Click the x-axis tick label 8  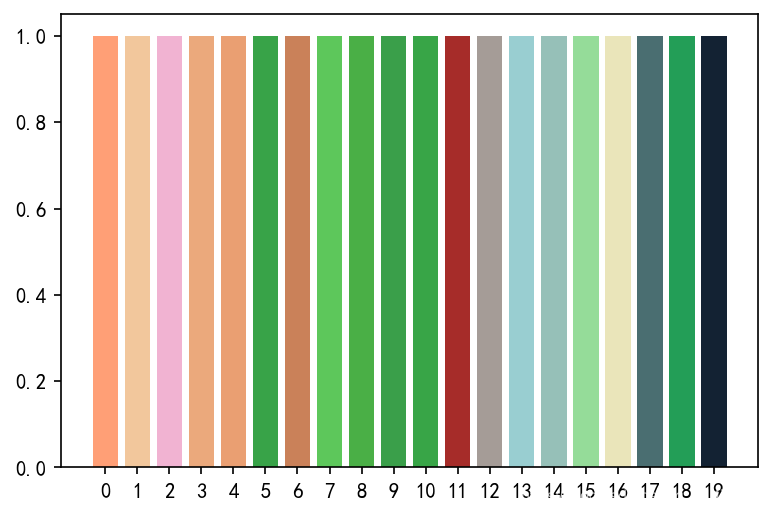(x=361, y=491)
